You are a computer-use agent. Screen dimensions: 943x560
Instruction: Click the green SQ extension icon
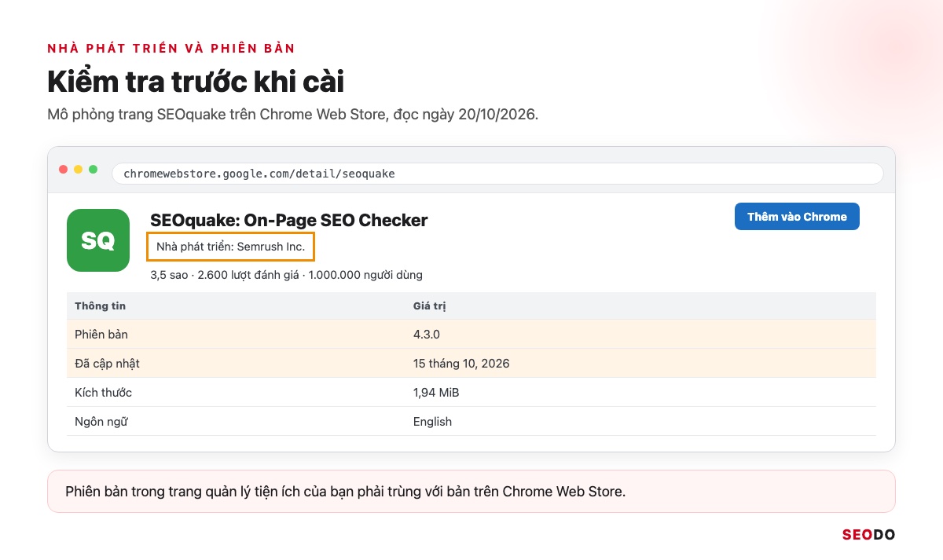[x=98, y=240]
